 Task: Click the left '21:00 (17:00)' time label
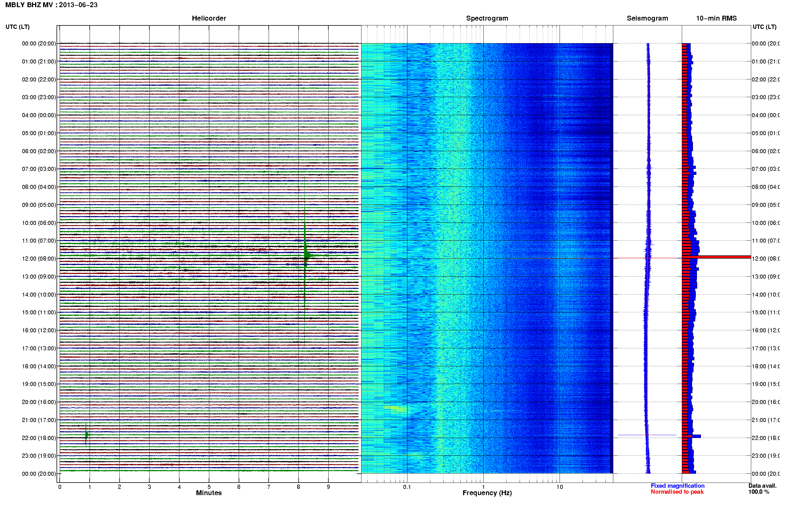click(x=39, y=420)
